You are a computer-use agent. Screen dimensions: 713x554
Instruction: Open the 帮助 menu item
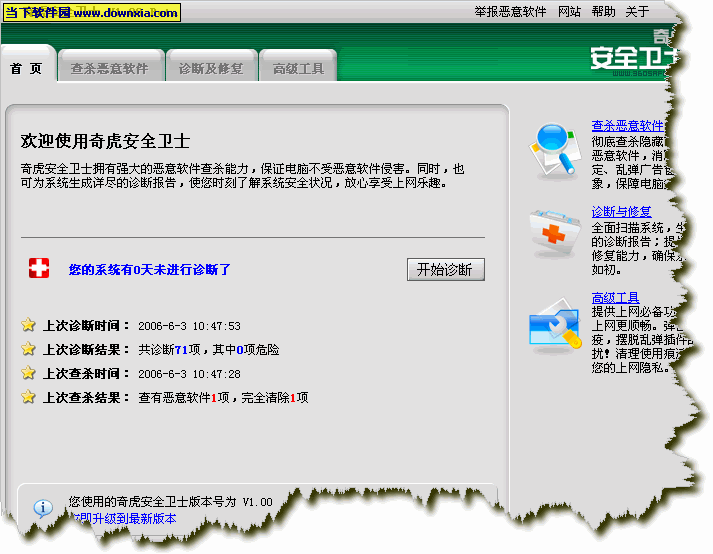pos(603,12)
